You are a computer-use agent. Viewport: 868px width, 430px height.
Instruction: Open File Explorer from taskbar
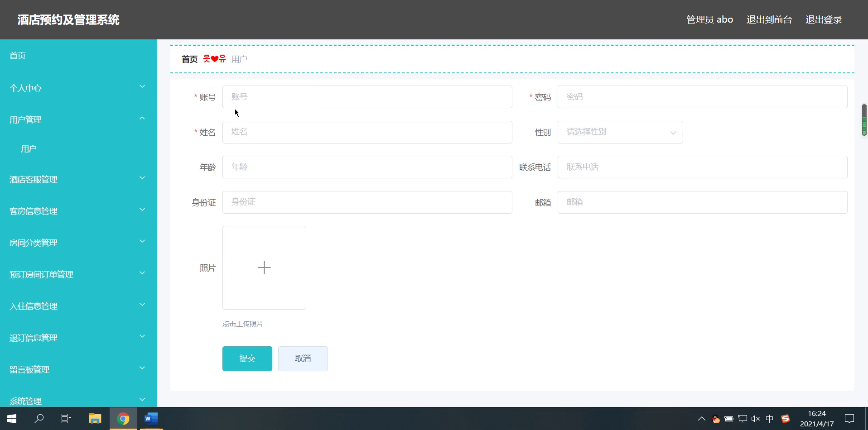pyautogui.click(x=95, y=419)
